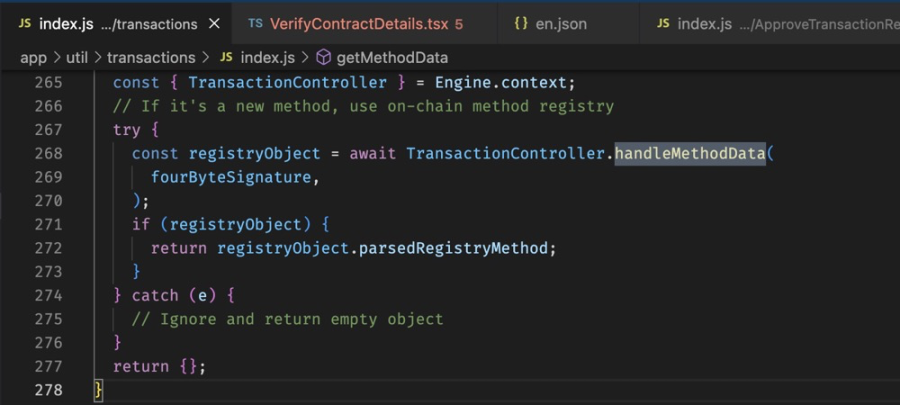Click JS icon in breadcrumb bar
This screenshot has width=900, height=405.
click(x=227, y=57)
